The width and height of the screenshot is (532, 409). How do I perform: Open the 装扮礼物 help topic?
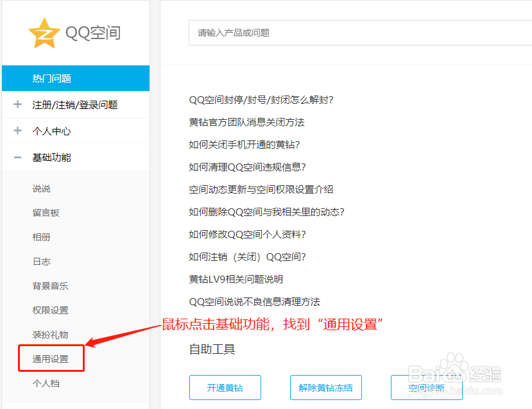[50, 335]
